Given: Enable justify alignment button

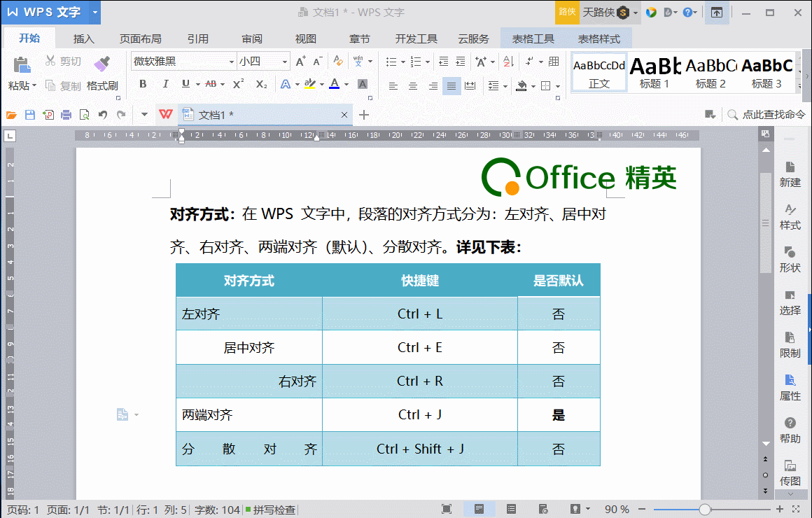Looking at the screenshot, I should [x=451, y=86].
